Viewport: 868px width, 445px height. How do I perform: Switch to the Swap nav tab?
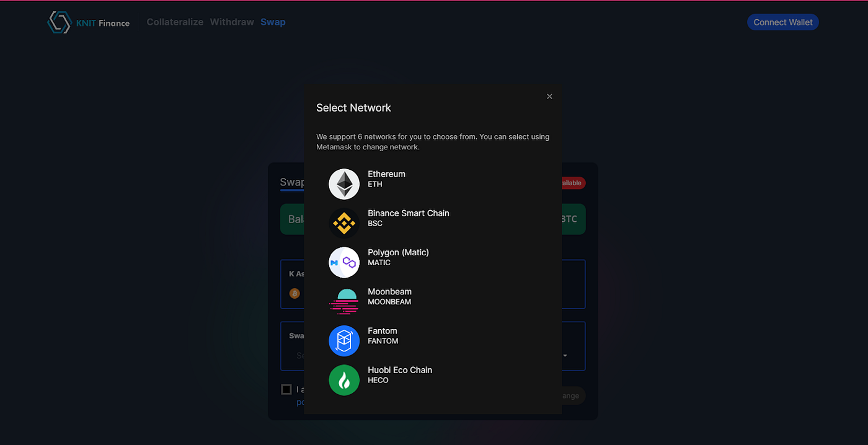(273, 22)
